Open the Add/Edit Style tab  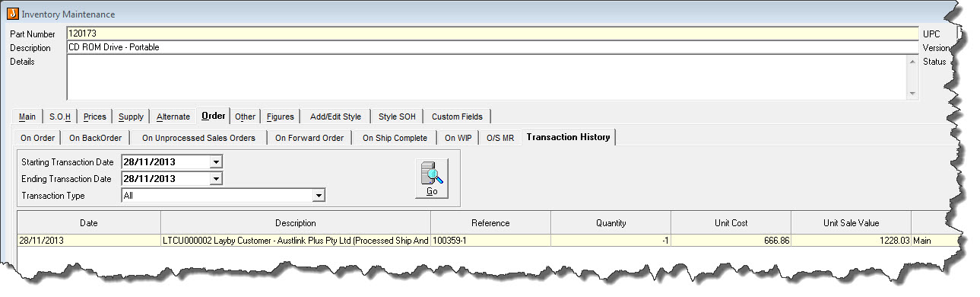point(335,117)
